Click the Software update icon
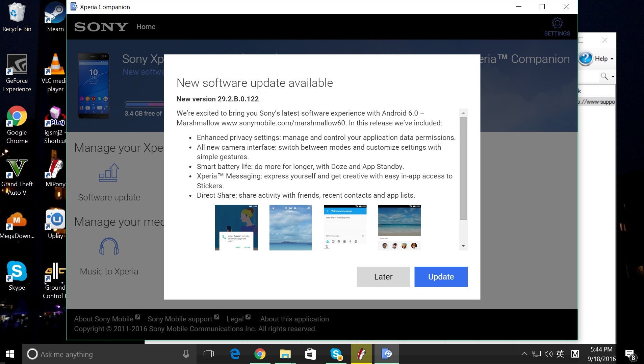 click(109, 172)
